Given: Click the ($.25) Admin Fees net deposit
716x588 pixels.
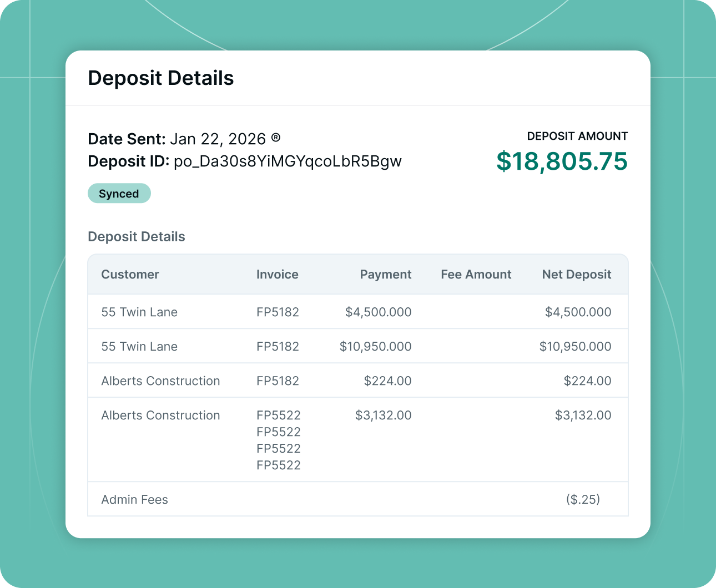Looking at the screenshot, I should coord(583,499).
